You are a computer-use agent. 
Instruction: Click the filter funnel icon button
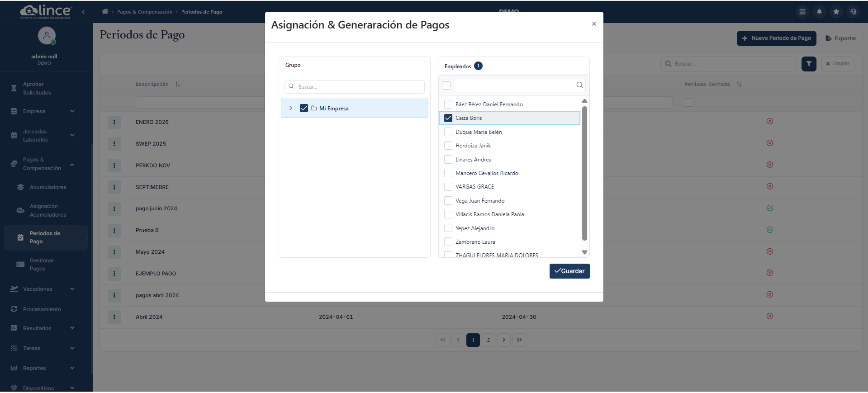[809, 64]
